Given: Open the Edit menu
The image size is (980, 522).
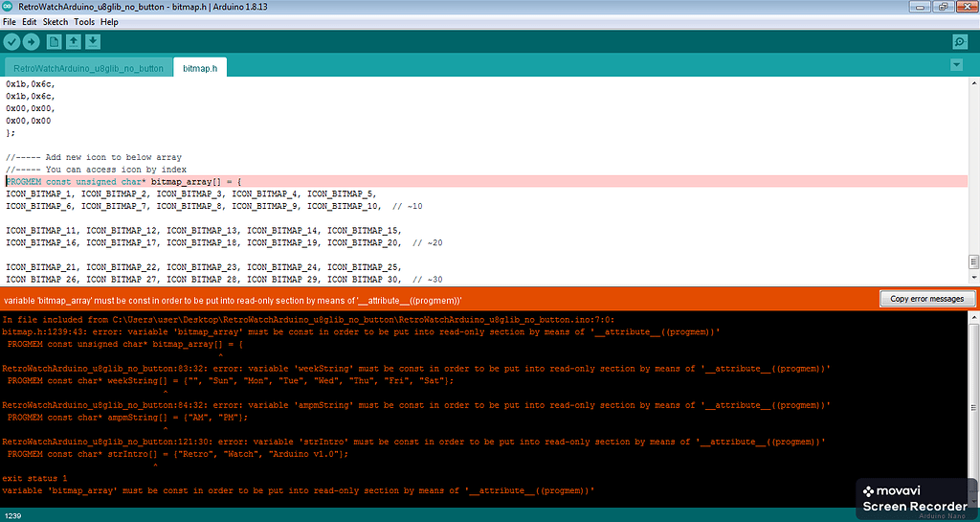Looking at the screenshot, I should (30, 22).
